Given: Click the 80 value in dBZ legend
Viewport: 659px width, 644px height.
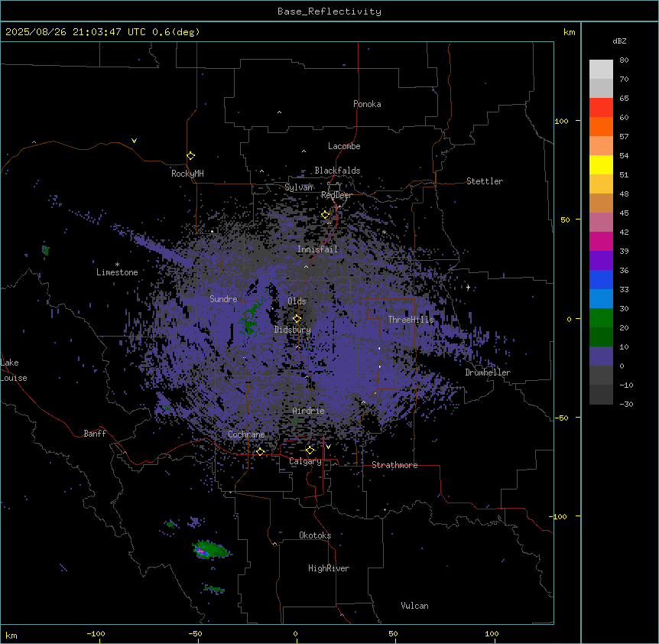Looking at the screenshot, I should point(624,60).
